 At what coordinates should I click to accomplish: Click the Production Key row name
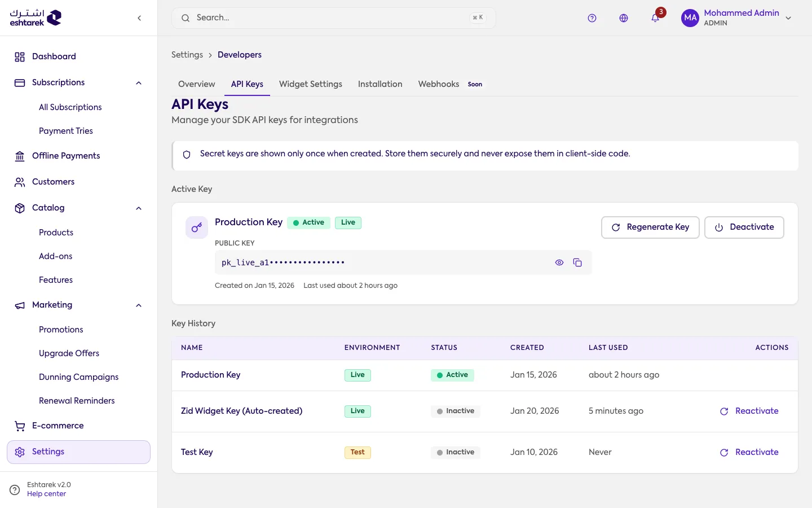tap(210, 375)
